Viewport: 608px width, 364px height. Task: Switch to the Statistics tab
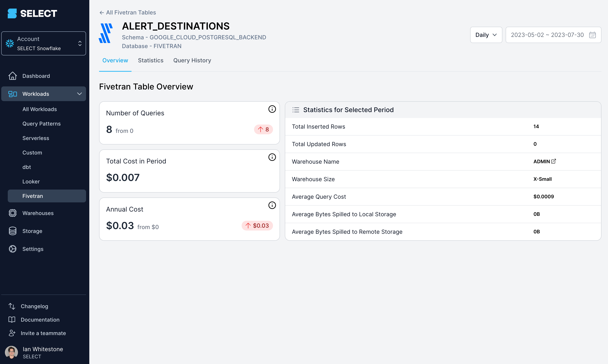(150, 60)
